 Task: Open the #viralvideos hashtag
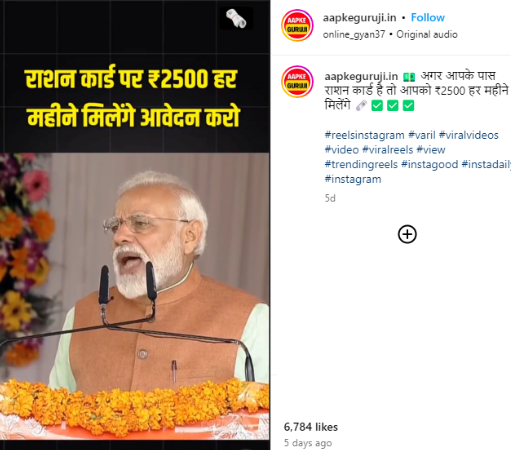(x=469, y=135)
